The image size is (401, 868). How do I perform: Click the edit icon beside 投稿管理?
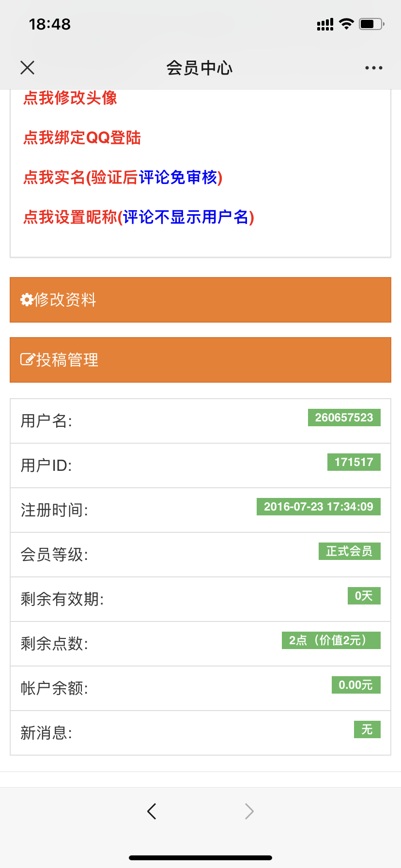(x=27, y=358)
